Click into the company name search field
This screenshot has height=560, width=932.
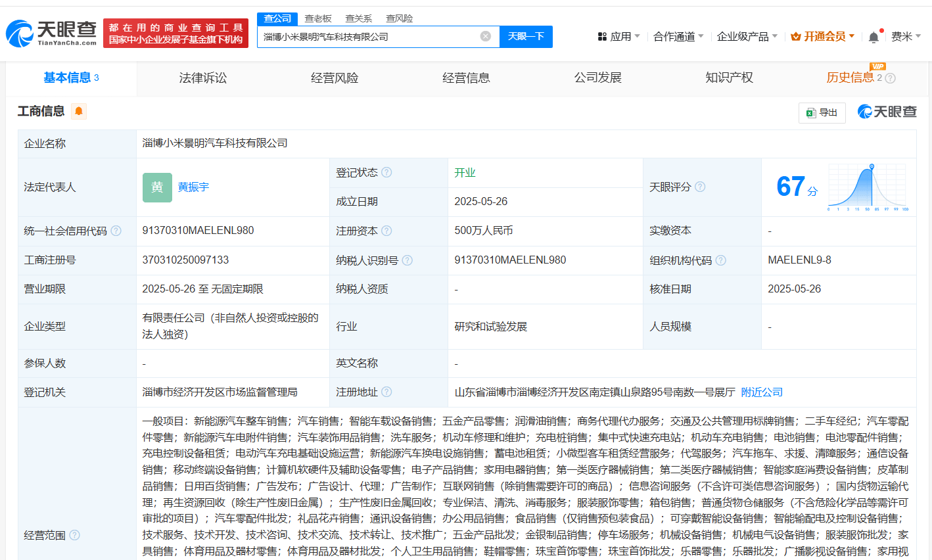(368, 37)
